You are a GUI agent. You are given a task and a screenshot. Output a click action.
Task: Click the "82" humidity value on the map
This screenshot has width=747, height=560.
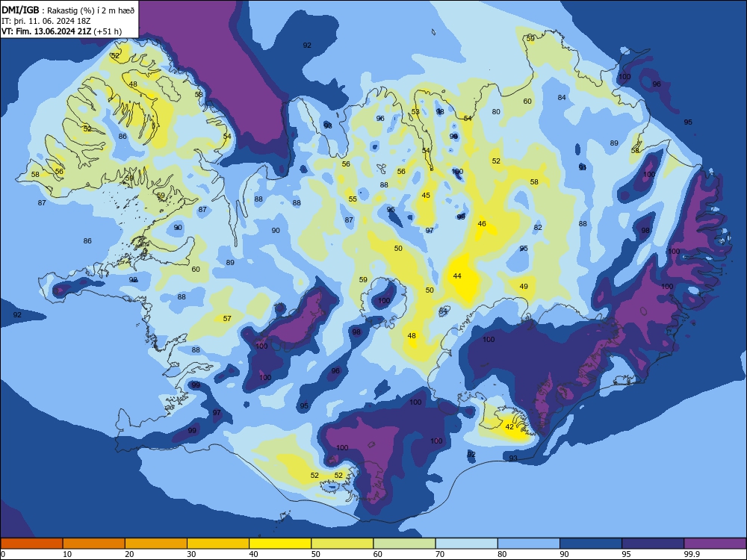[x=539, y=228]
